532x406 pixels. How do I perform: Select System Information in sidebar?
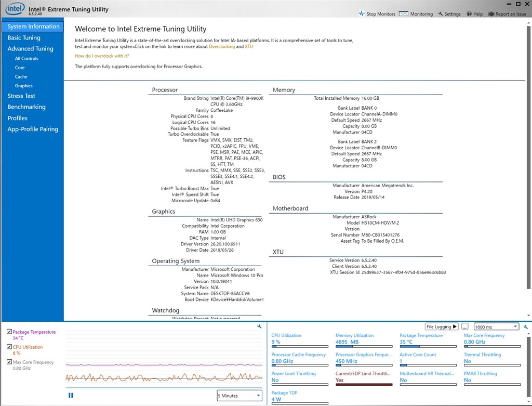33,26
